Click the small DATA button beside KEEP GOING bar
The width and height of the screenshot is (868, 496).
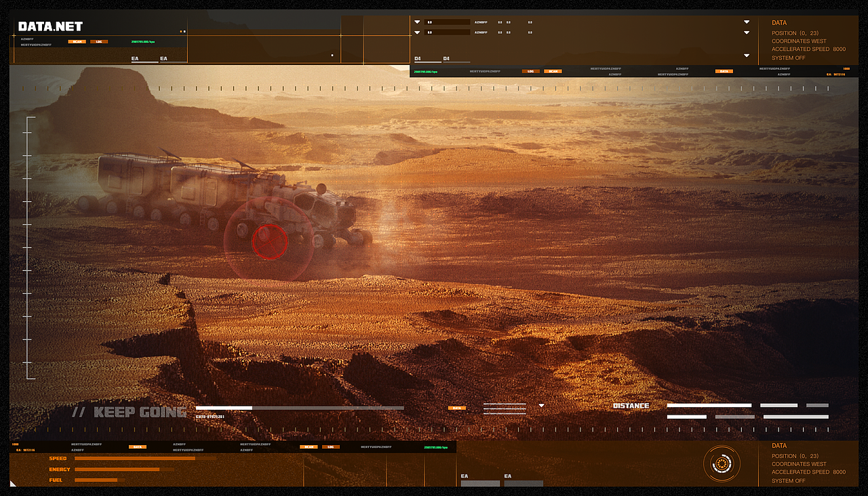pos(457,408)
